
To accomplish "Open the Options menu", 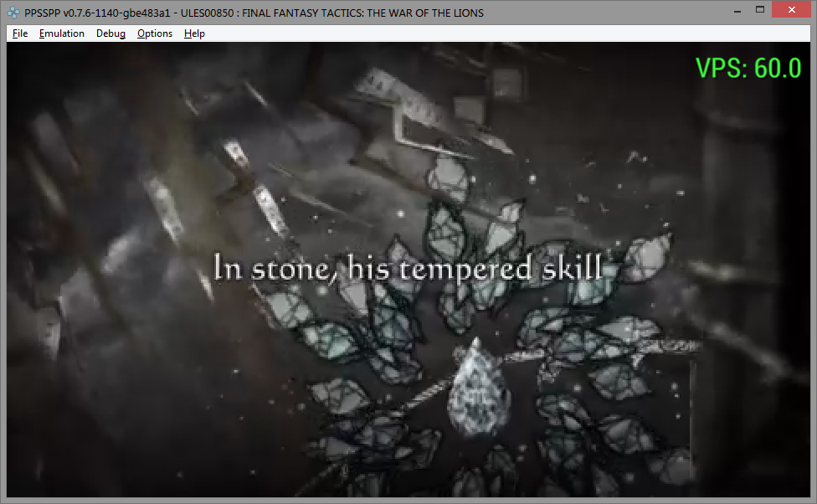I will pyautogui.click(x=155, y=33).
